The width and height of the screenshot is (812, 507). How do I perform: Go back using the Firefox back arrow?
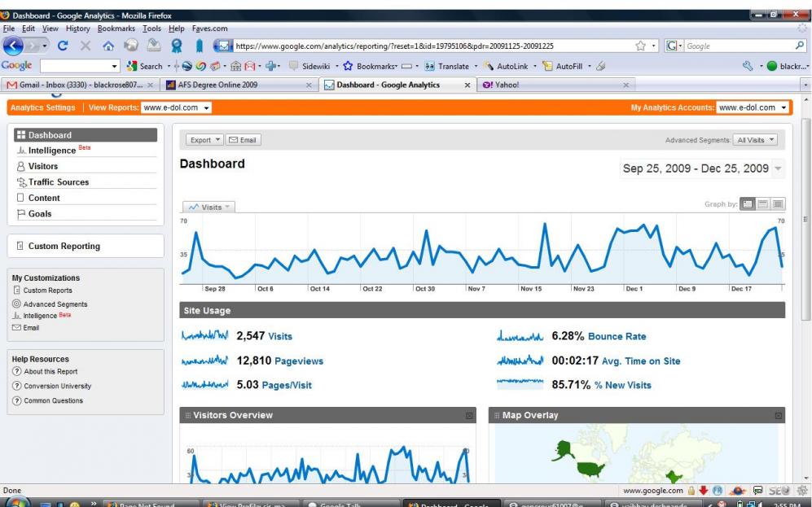tap(13, 46)
